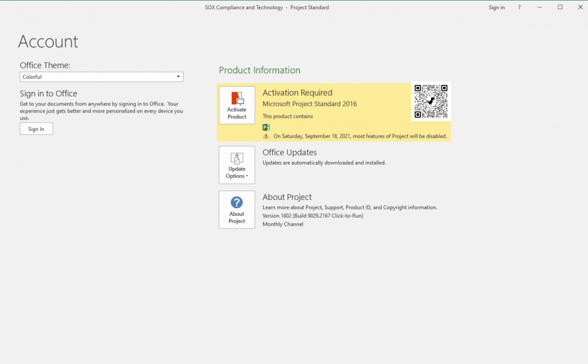Click the blue question mark icon on About Project tile

tap(237, 202)
